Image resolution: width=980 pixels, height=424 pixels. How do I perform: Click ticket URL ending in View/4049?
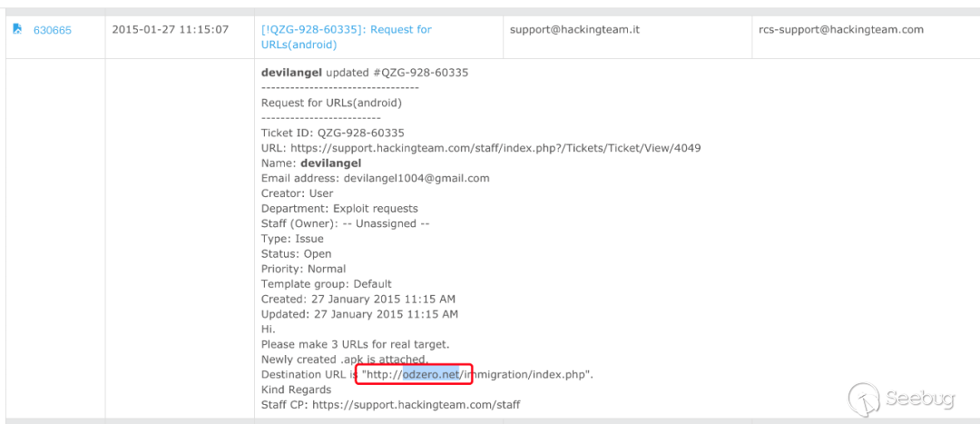tap(495, 148)
